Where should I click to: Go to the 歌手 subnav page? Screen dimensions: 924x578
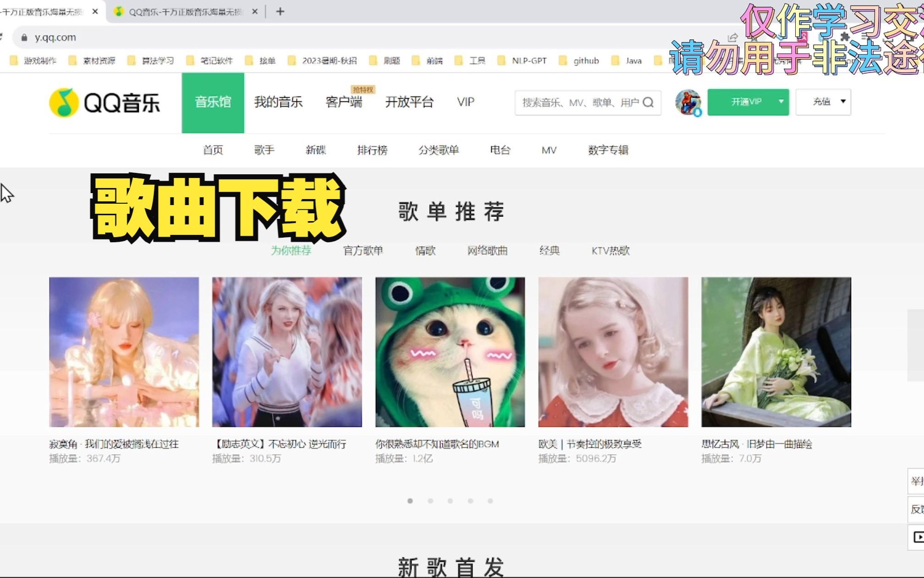click(264, 150)
